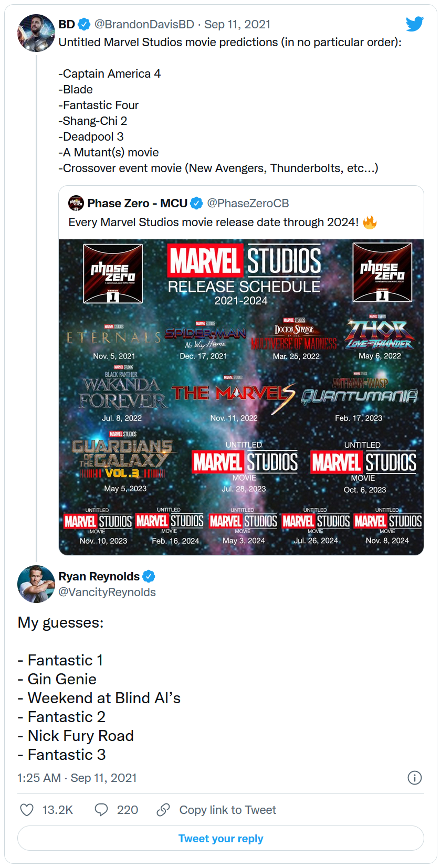Open the tweet info circle icon

click(415, 778)
